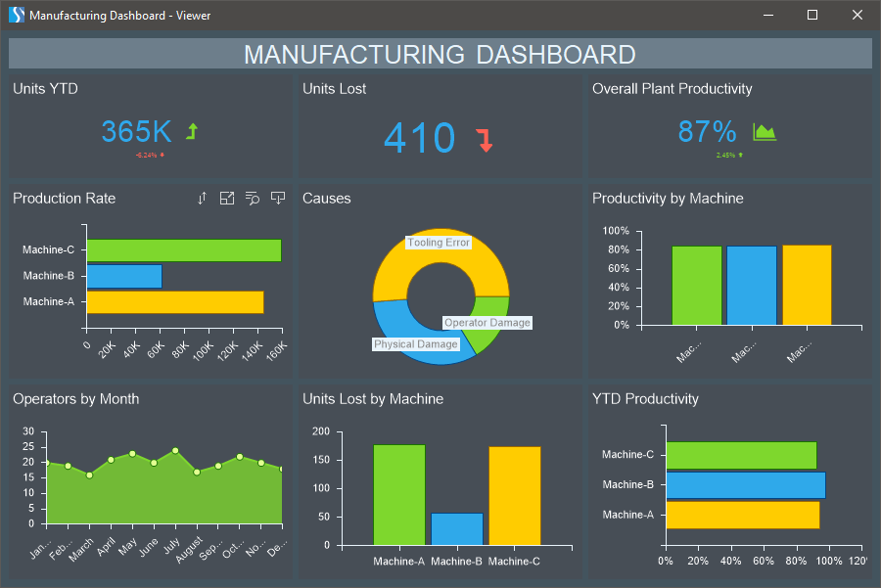The width and height of the screenshot is (881, 588).
Task: Click the yellow bar in Productivity by Machine
Action: tap(807, 285)
